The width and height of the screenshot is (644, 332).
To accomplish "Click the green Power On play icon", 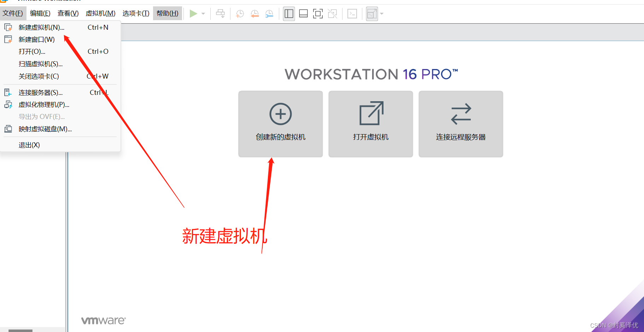I will (193, 14).
